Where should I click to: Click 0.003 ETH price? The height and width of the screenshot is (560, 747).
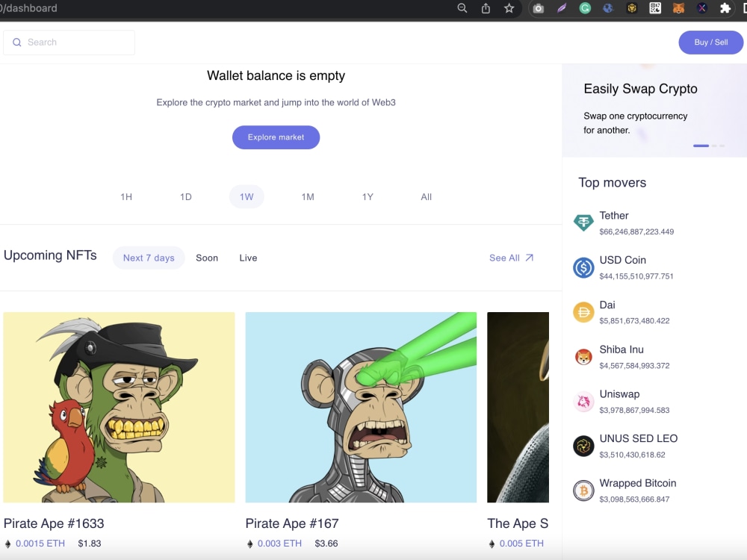[279, 544]
